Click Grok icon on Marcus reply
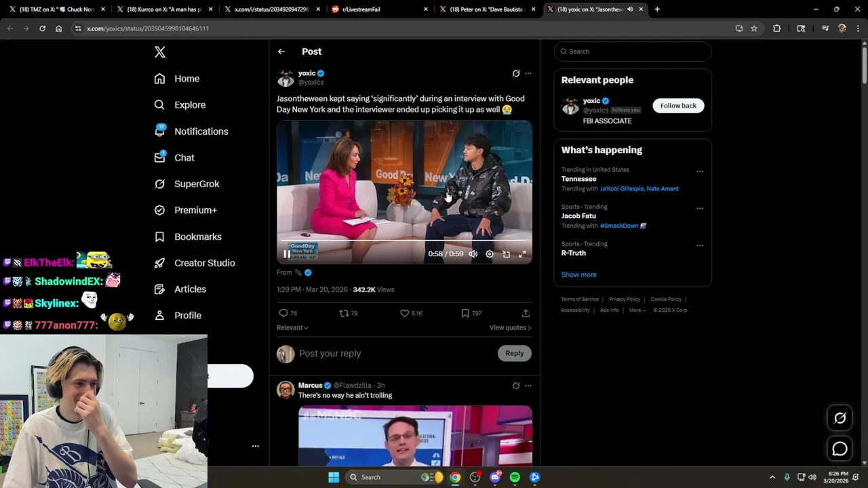868x488 pixels. point(516,386)
